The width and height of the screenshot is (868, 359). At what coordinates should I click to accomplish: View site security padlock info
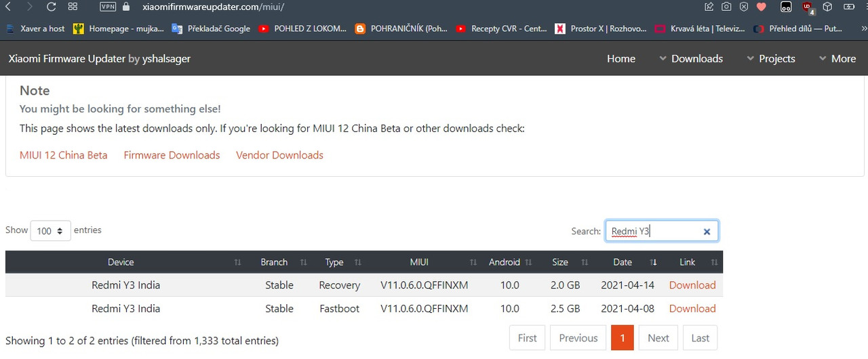pyautogui.click(x=125, y=7)
